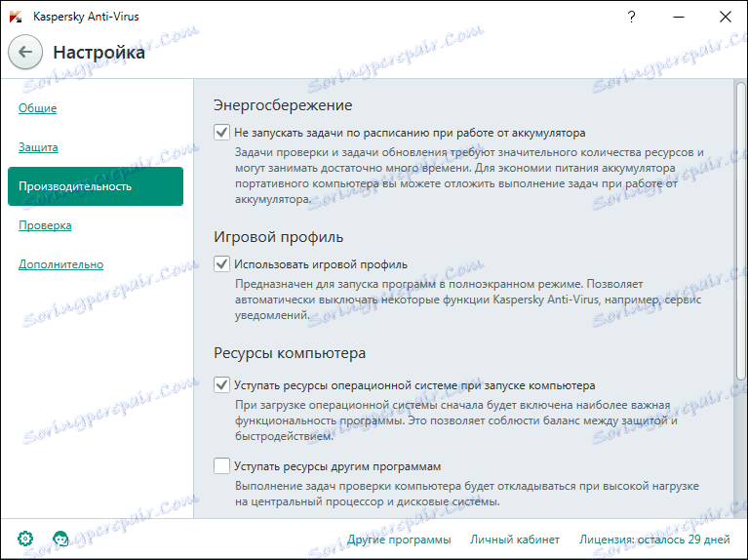
Task: Open the support face icon
Action: [60, 539]
